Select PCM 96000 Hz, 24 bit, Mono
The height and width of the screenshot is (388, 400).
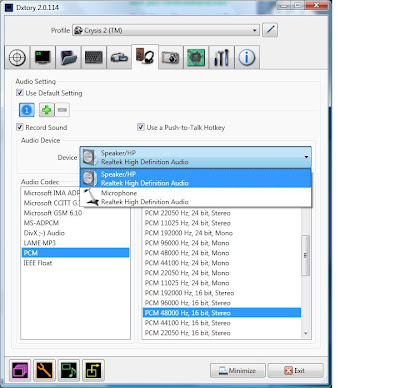(x=222, y=243)
